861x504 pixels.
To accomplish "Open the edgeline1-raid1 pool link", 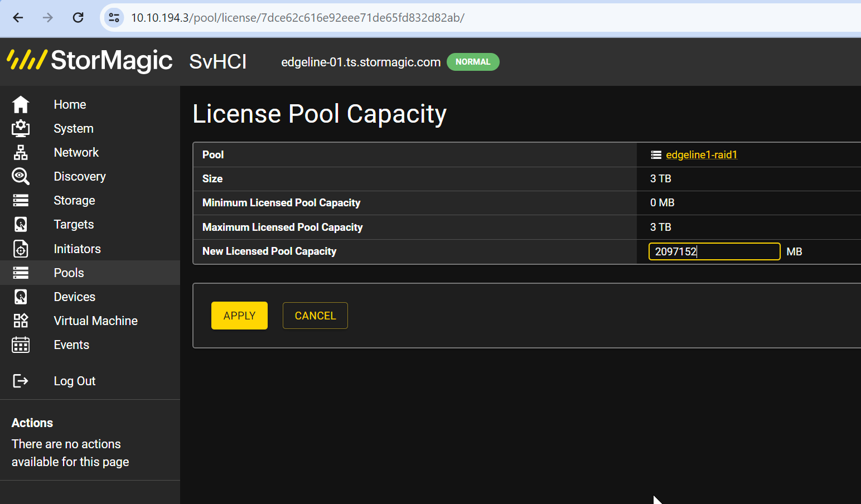I will [702, 155].
